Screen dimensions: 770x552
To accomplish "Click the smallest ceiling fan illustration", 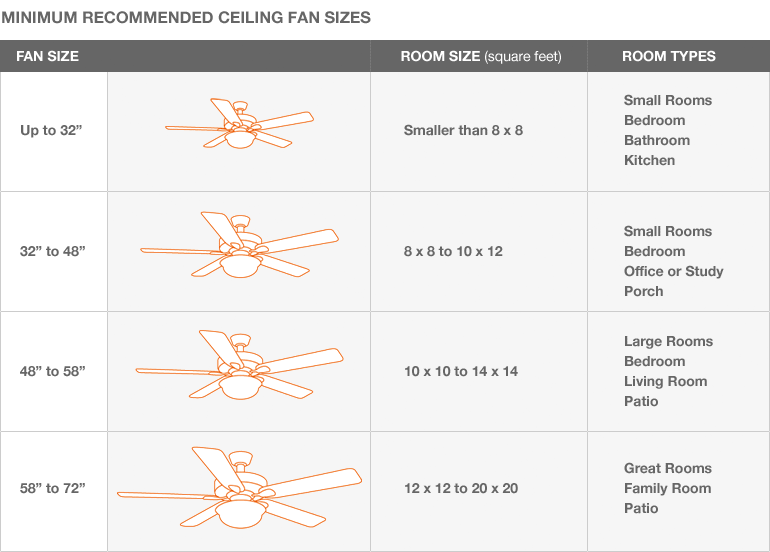I will click(240, 127).
